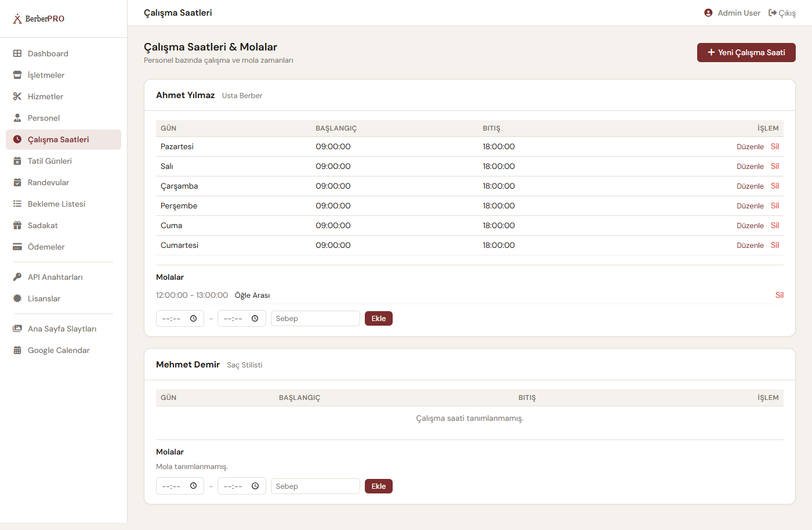This screenshot has height=530, width=812.
Task: Open Randevular from the sidebar
Action: click(63, 182)
